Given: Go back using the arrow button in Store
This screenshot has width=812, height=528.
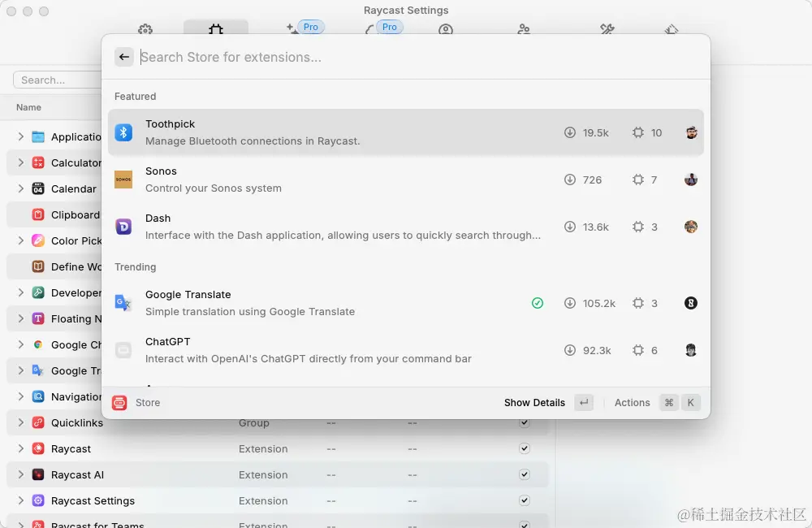Looking at the screenshot, I should tap(123, 57).
